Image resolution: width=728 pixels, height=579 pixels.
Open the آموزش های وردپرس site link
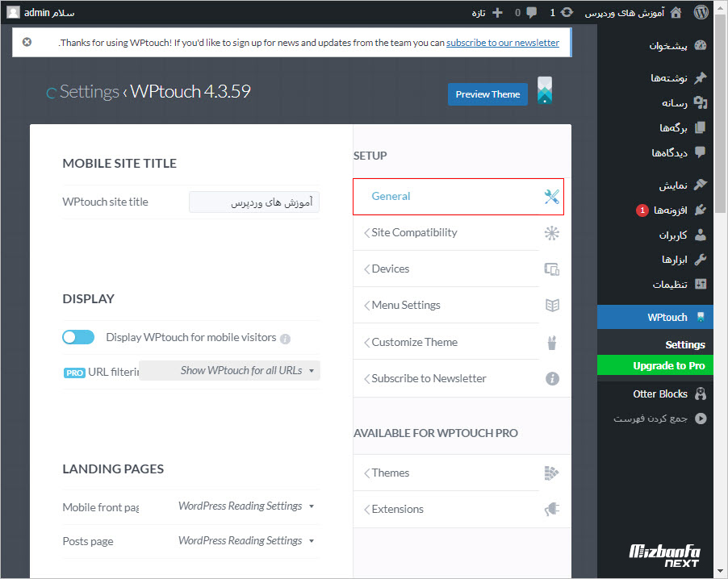tap(625, 13)
